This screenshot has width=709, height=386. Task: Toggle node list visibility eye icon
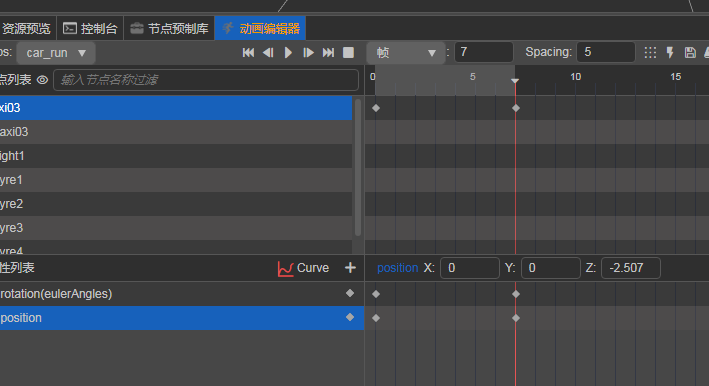(43, 80)
